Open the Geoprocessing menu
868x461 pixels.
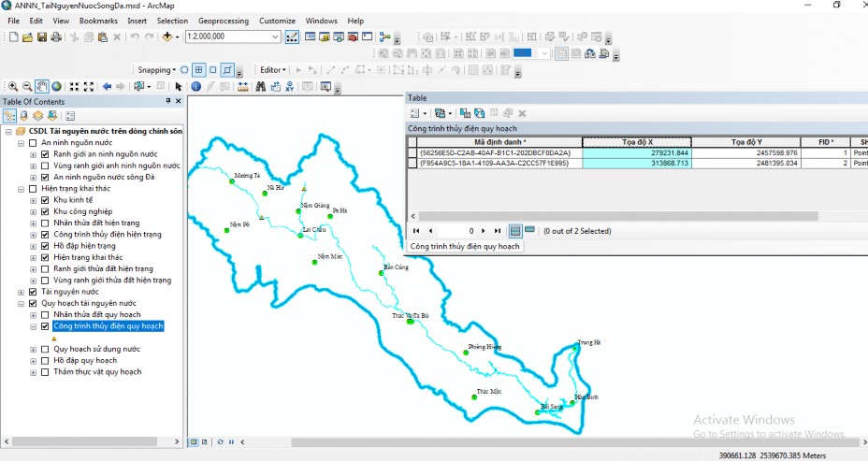point(223,21)
